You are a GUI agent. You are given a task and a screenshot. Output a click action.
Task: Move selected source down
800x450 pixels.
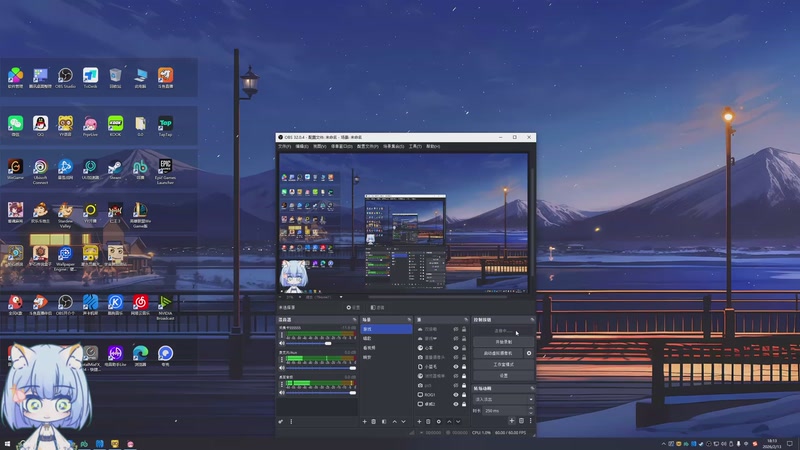pyautogui.click(x=458, y=421)
